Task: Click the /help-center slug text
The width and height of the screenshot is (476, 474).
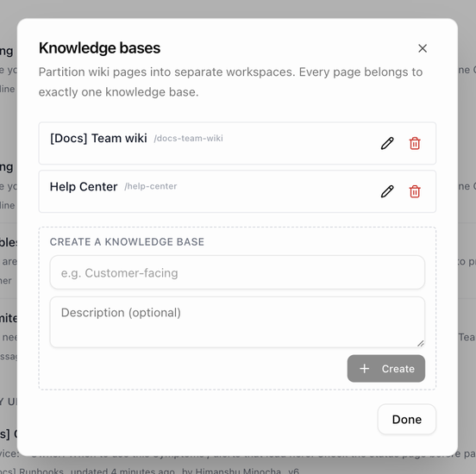Action: pos(151,186)
